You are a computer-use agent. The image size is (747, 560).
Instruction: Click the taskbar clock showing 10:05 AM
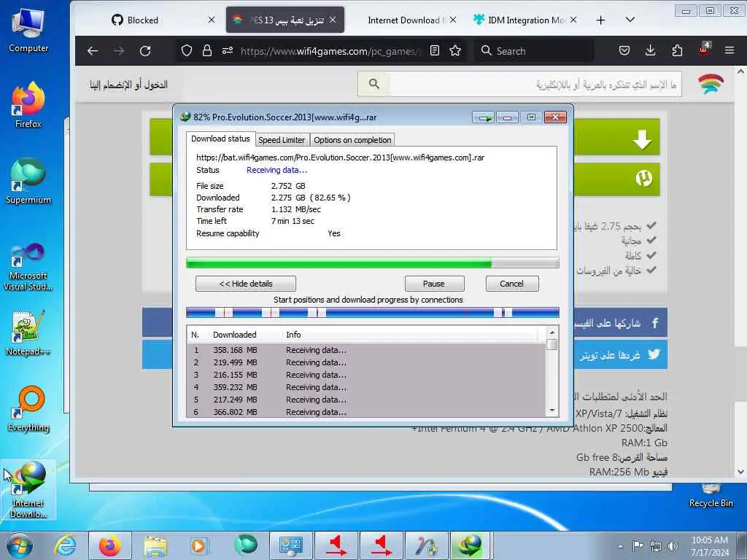click(x=709, y=546)
